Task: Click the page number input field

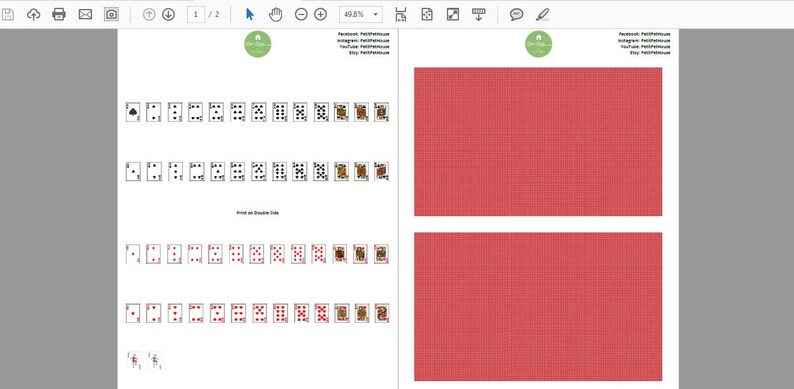Action: tap(196, 14)
